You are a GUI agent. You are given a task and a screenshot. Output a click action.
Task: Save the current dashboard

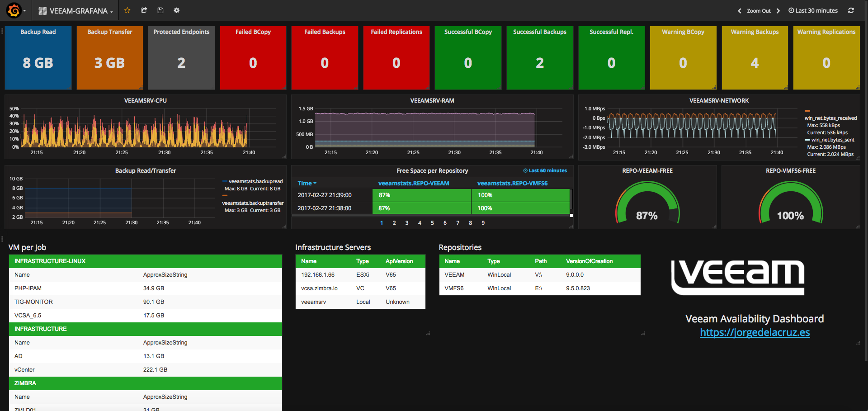tap(160, 10)
